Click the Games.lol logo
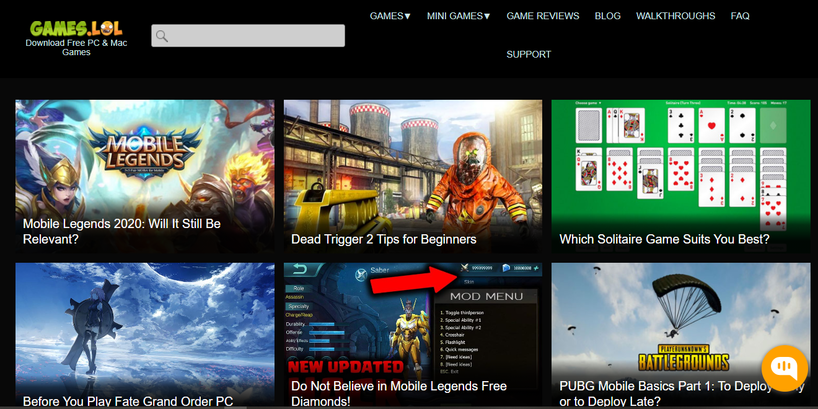The height and width of the screenshot is (409, 818). point(76,28)
